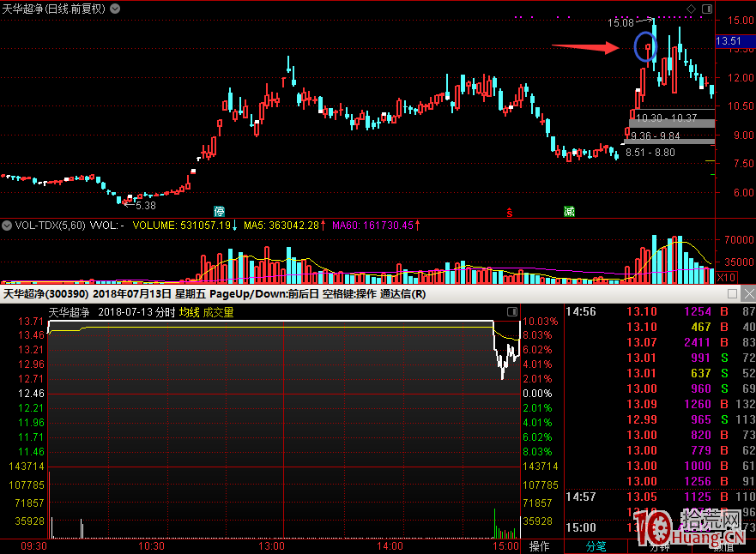The height and width of the screenshot is (554, 756).
Task: Click the 成交量 legend label
Action: (x=218, y=312)
